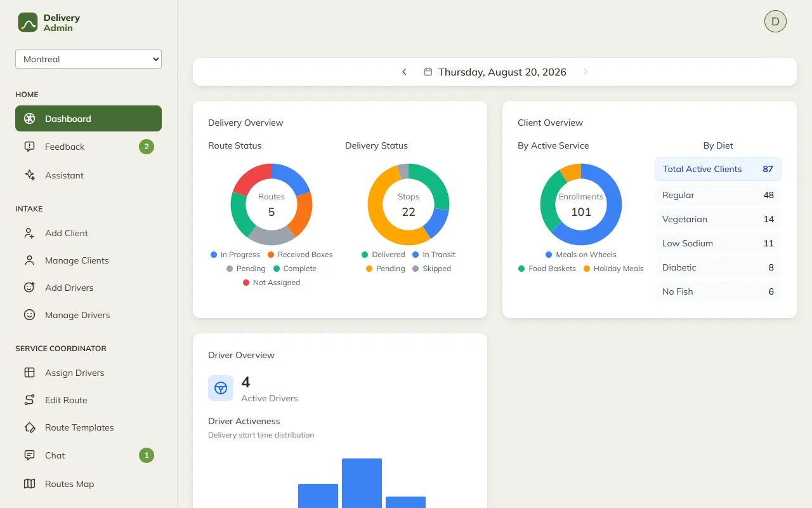
Task: Click the Driver Activeness heading
Action: 244,421
